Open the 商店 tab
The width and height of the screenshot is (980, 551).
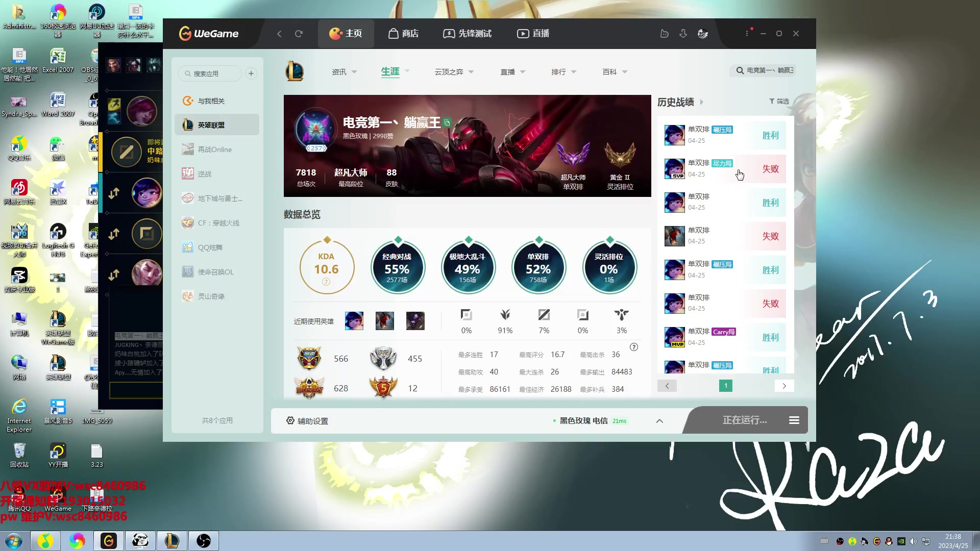pos(403,34)
